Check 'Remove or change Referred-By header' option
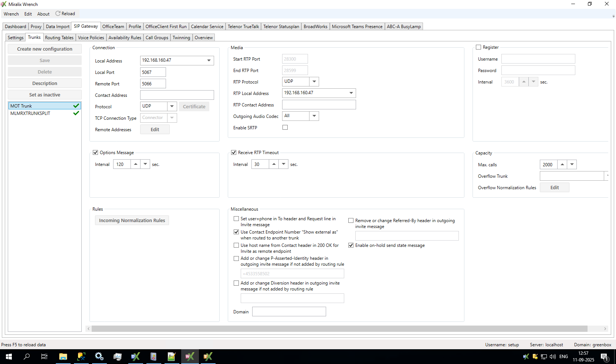The height and width of the screenshot is (364, 616). [x=351, y=221]
